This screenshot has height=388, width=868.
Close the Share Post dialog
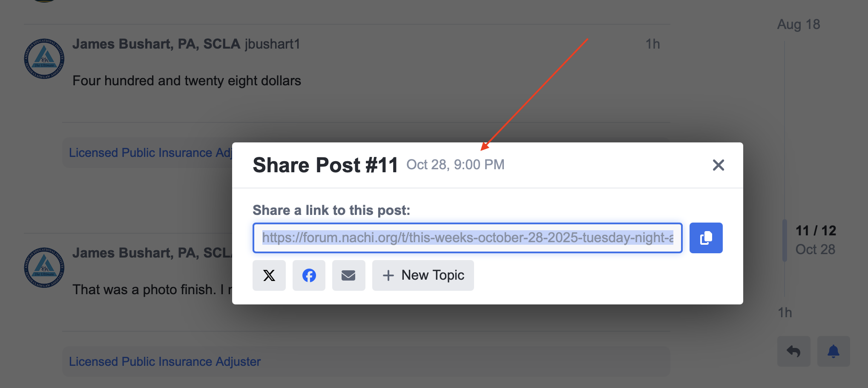click(x=719, y=165)
